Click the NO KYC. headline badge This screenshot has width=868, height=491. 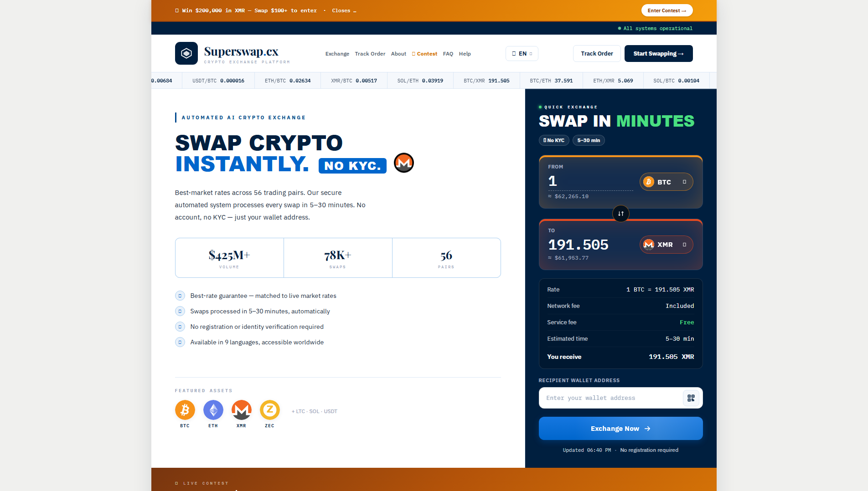point(352,166)
